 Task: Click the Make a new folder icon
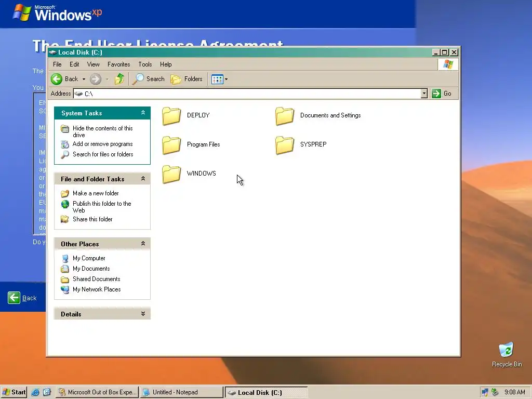[65, 194]
